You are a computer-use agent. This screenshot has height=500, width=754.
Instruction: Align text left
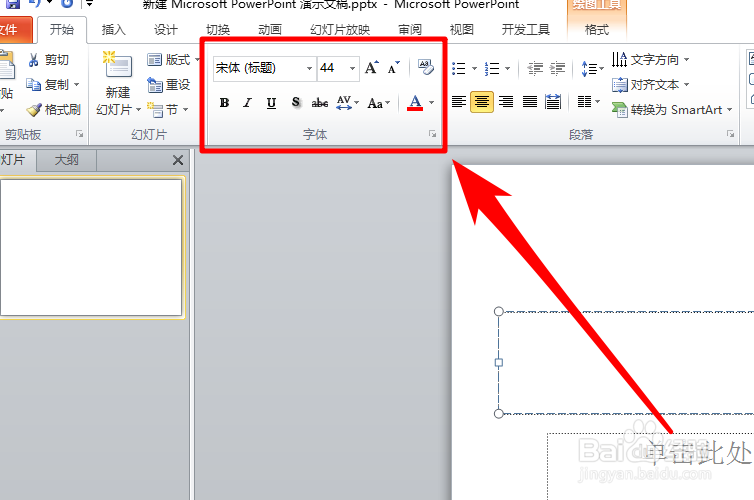coord(459,102)
